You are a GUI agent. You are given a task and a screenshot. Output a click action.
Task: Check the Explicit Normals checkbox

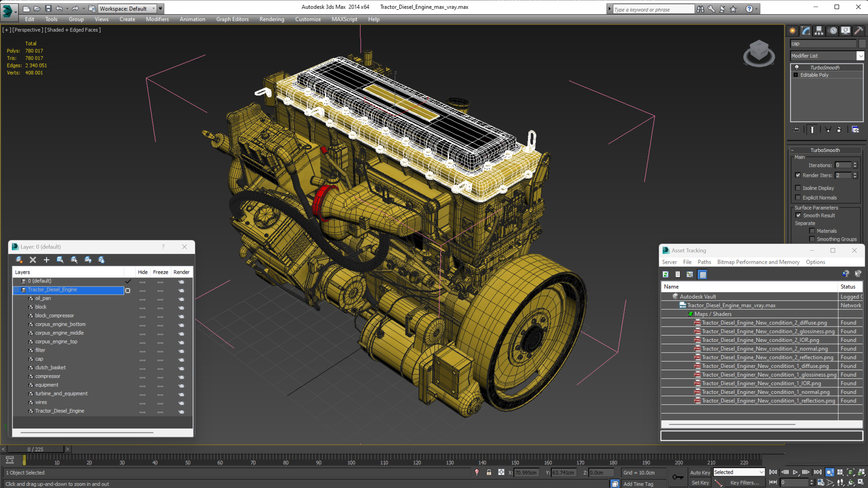pos(798,197)
